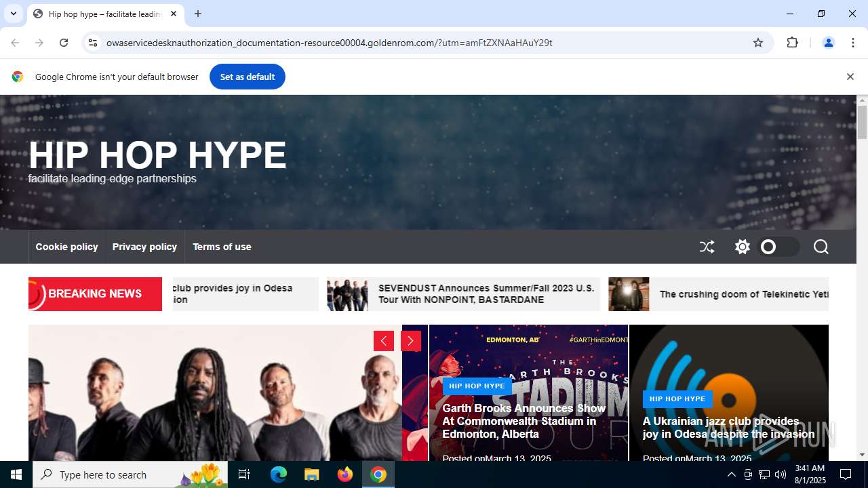Open network icon in system tray

[x=764, y=474]
